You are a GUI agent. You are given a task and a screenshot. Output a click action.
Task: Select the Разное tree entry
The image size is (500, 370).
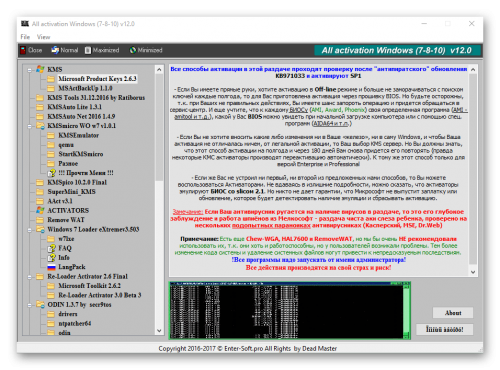[68, 164]
